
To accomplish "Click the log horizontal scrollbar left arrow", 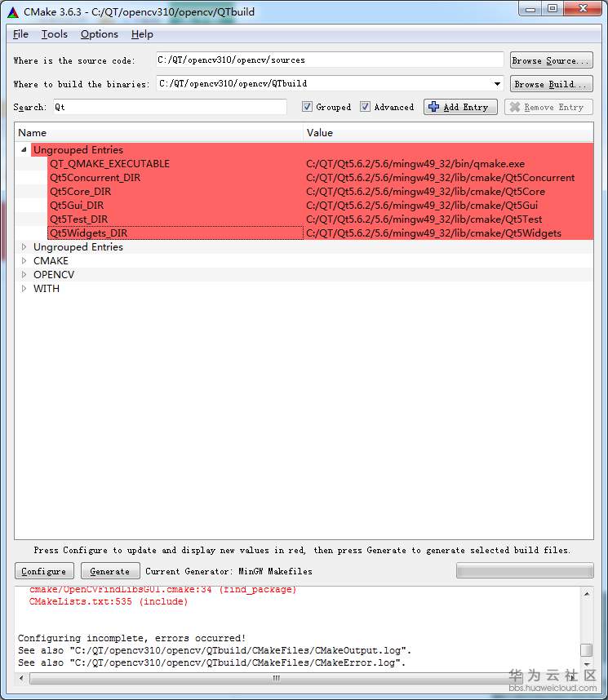I will [x=21, y=678].
